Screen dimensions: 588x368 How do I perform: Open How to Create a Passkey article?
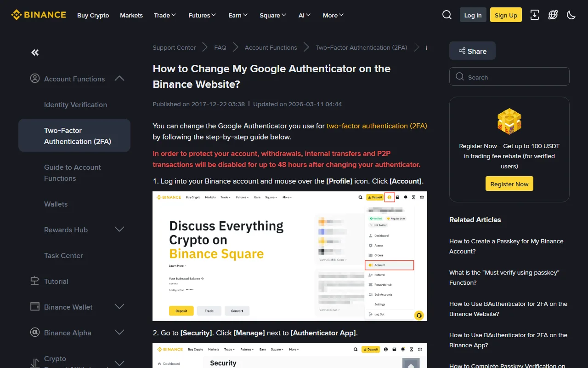pyautogui.click(x=506, y=246)
